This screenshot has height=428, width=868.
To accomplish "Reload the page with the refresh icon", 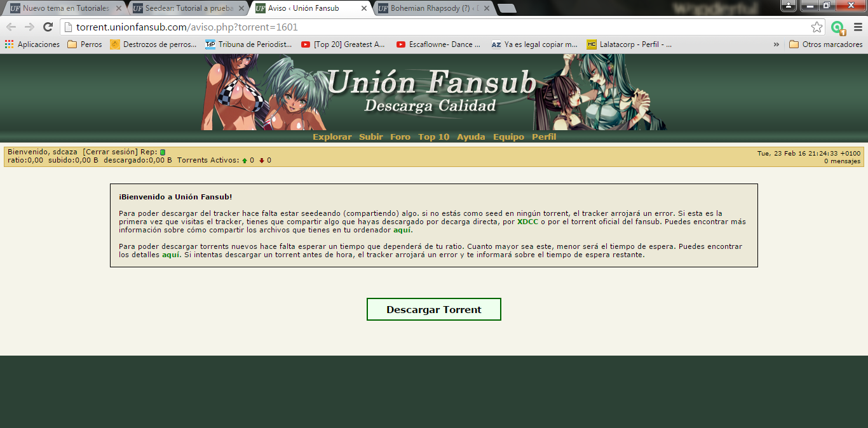I will [48, 27].
